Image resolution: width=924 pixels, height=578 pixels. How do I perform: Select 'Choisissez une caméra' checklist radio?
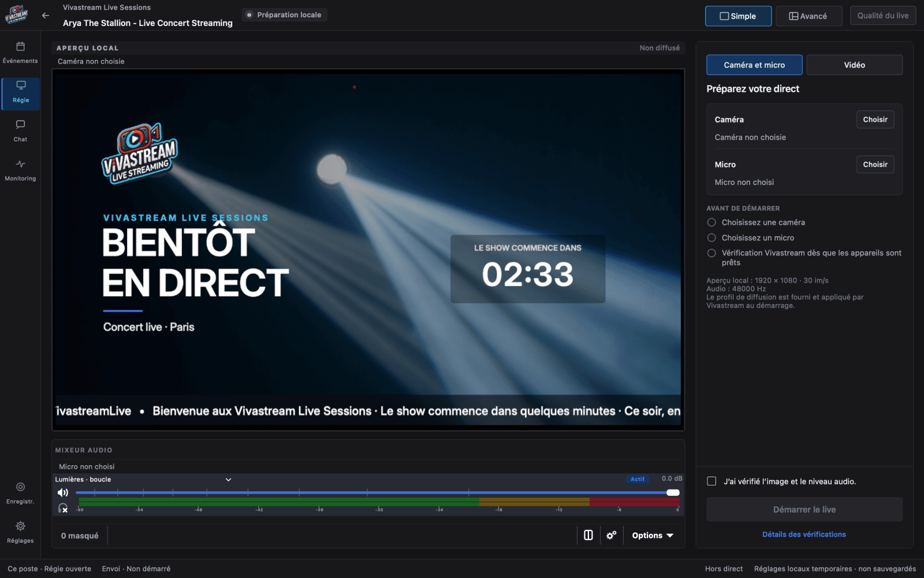click(x=711, y=223)
